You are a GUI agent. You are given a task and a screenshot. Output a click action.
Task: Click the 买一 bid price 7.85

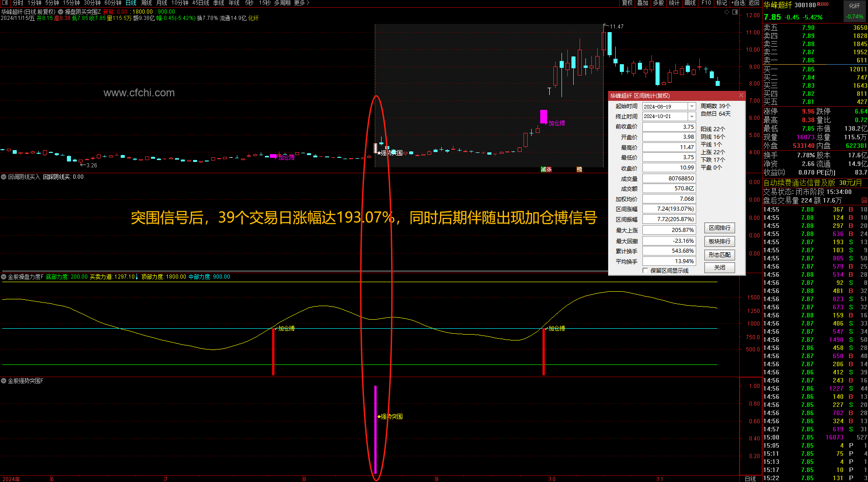(x=808, y=69)
